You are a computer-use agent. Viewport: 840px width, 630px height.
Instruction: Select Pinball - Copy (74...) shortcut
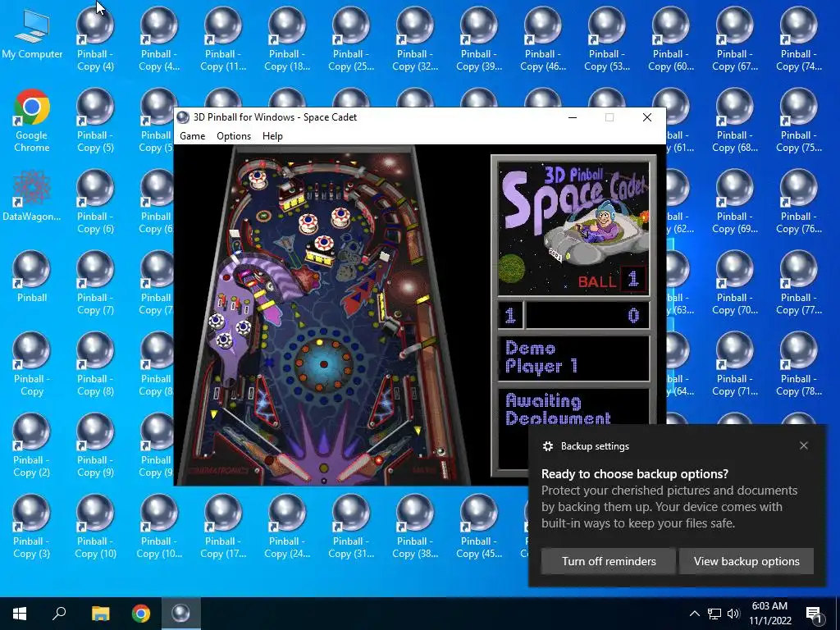(x=799, y=39)
